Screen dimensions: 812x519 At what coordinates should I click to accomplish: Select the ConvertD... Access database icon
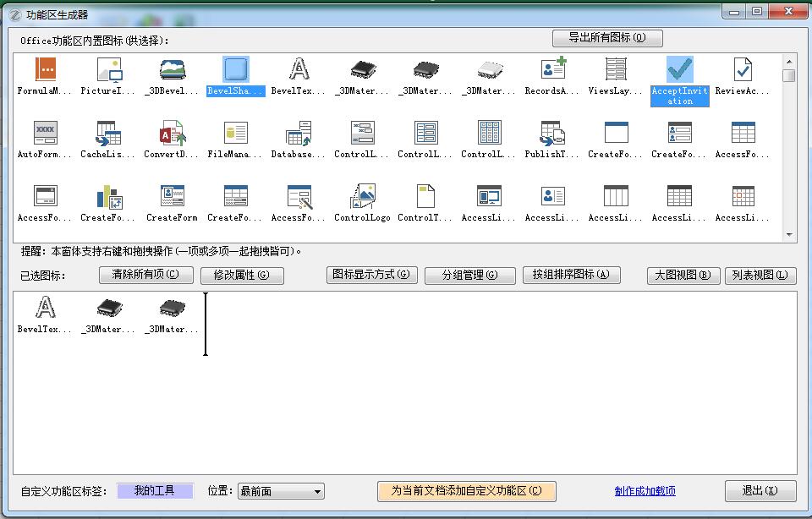[172, 134]
